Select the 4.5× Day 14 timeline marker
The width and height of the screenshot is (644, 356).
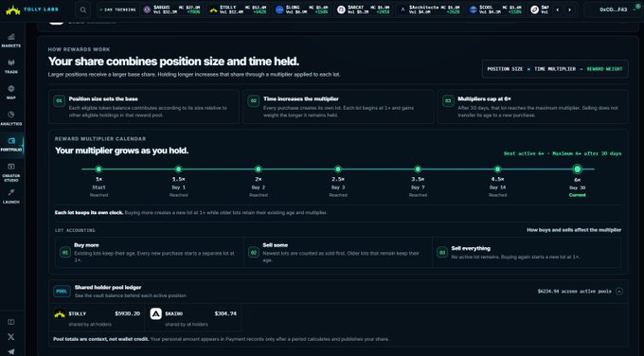[497, 169]
